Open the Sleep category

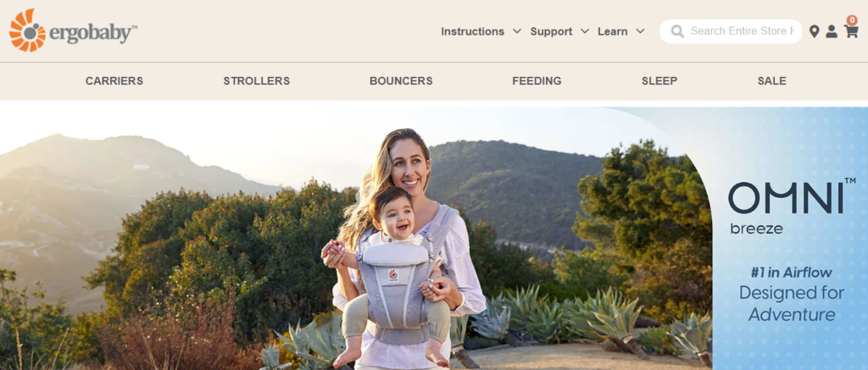click(659, 80)
